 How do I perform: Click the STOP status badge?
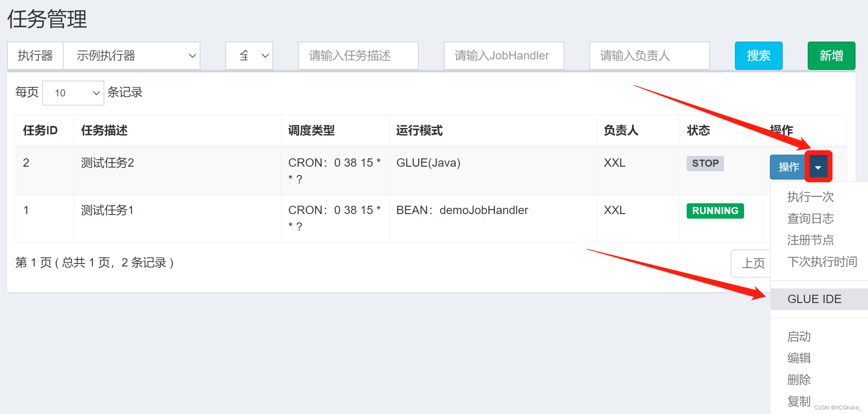705,163
